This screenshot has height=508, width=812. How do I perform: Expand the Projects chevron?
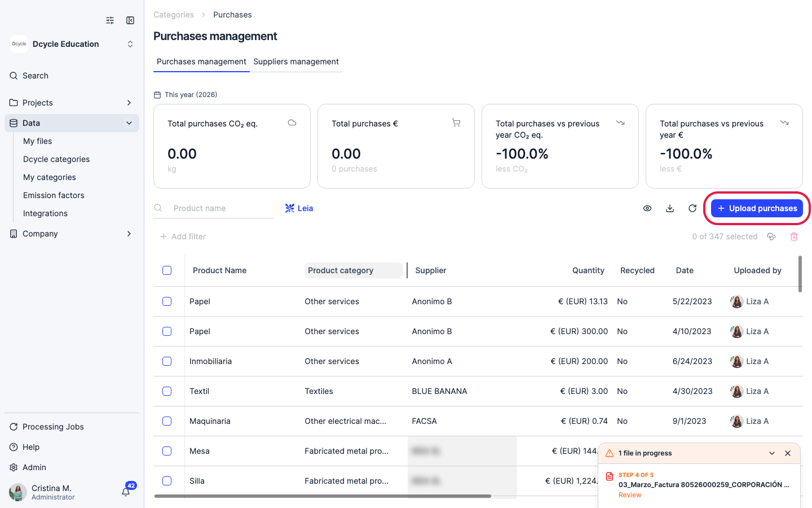(129, 103)
